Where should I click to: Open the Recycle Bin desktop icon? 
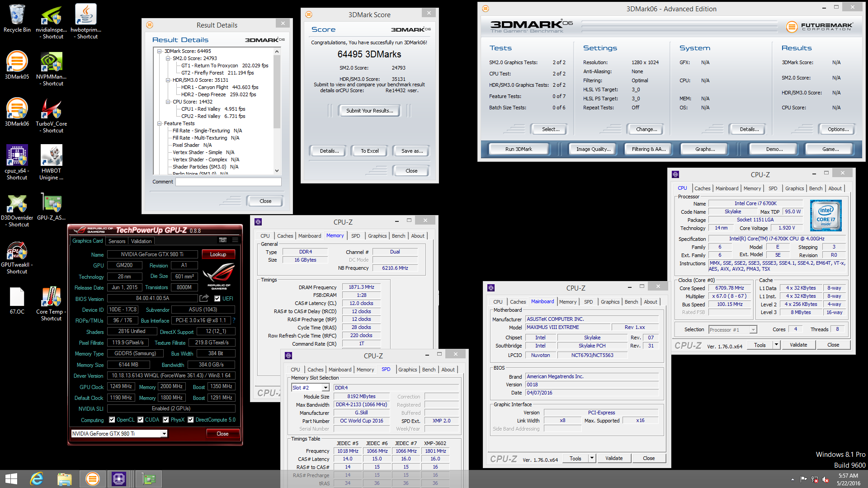(17, 18)
